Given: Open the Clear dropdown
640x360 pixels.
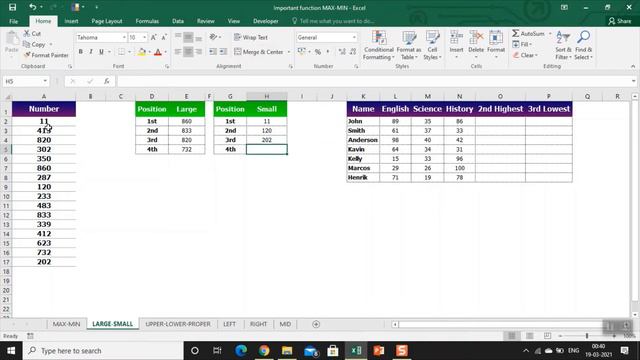Looking at the screenshot, I should (x=525, y=55).
